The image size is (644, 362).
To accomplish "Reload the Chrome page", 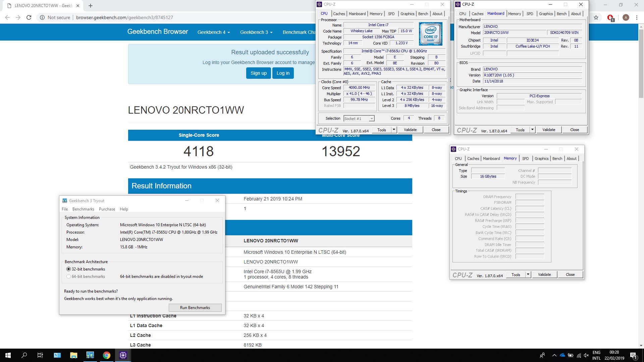I will click(x=29, y=17).
